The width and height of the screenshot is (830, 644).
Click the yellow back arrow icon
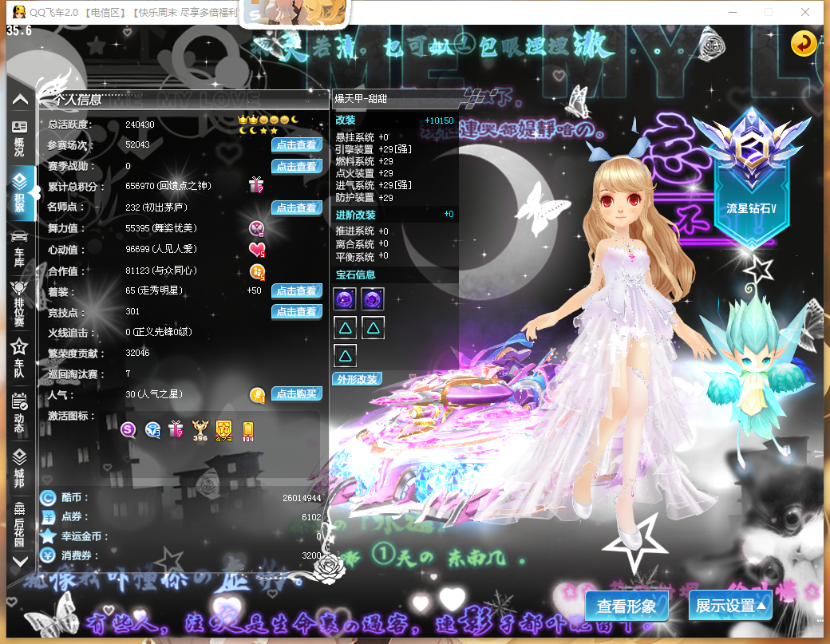(x=803, y=43)
